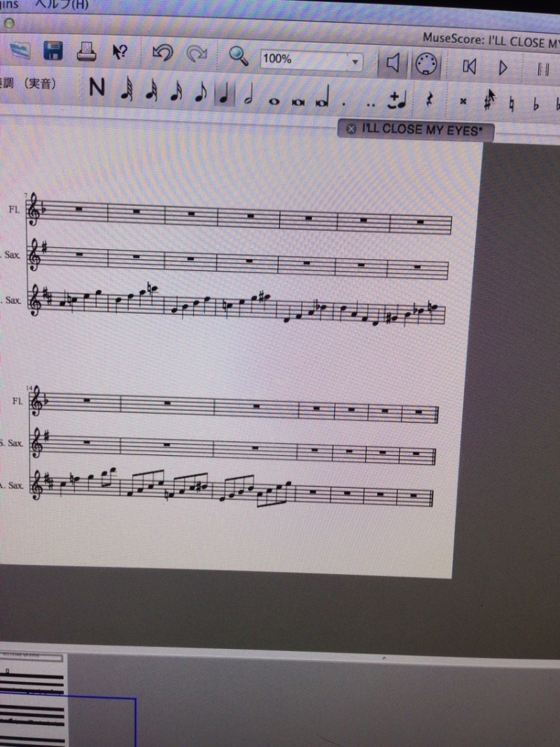560x747 pixels.
Task: Click the navigator page thumbnail at bottom left
Action: (33, 700)
